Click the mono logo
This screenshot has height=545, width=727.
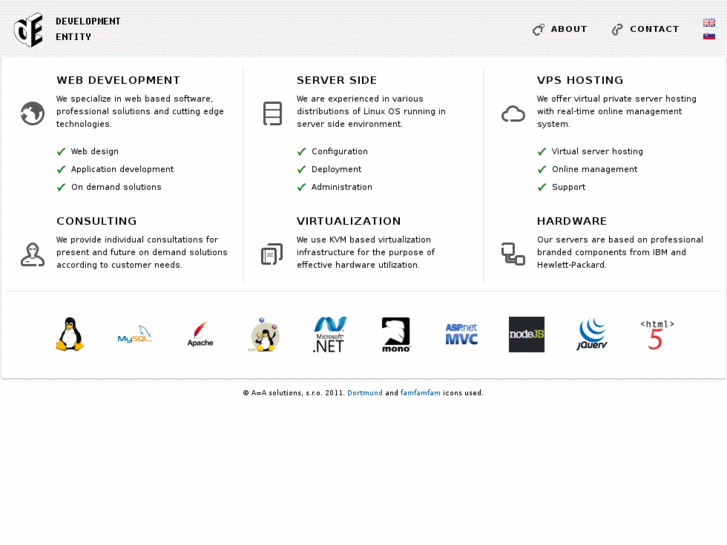(x=396, y=334)
